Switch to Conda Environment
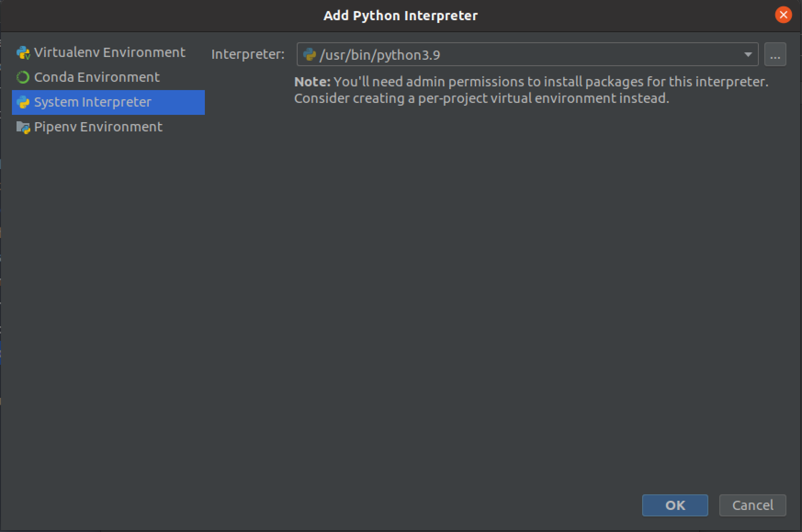Screen dimensions: 802x532 coord(96,77)
